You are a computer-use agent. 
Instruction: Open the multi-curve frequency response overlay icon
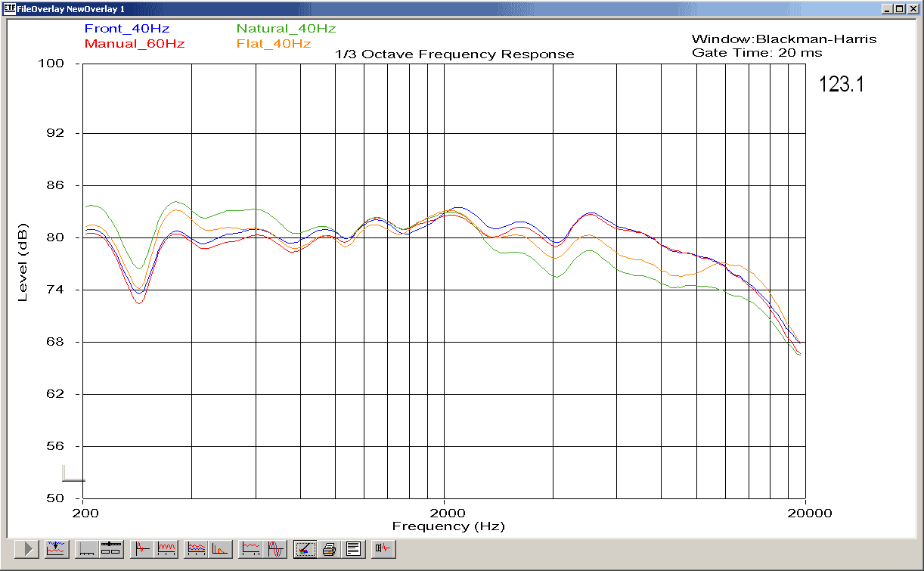pos(197,549)
